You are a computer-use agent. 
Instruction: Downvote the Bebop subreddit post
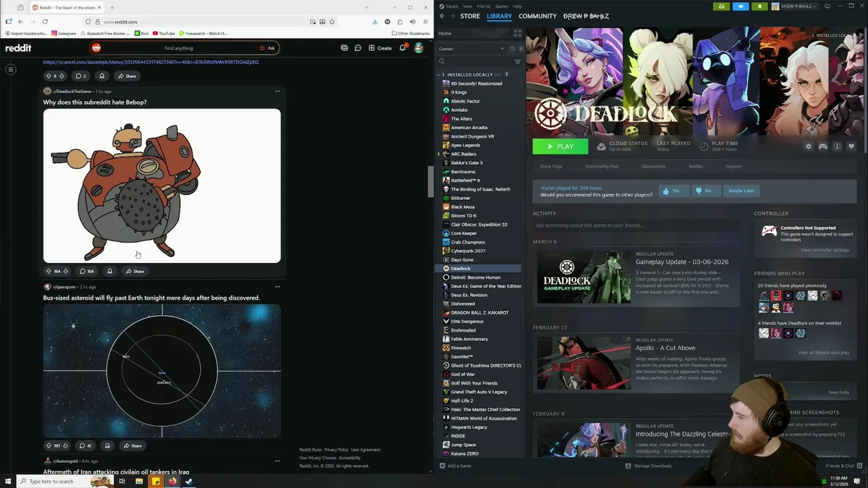66,271
